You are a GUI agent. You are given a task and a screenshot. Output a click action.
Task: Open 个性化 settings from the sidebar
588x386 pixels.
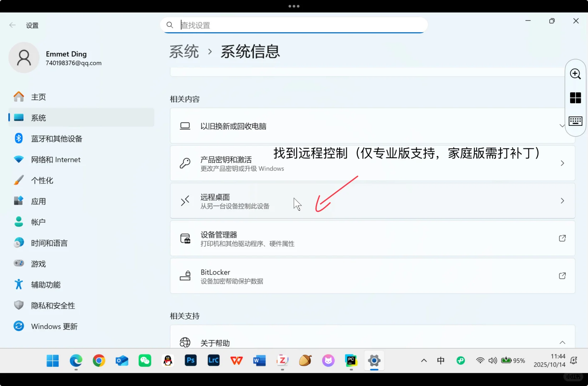click(x=42, y=180)
